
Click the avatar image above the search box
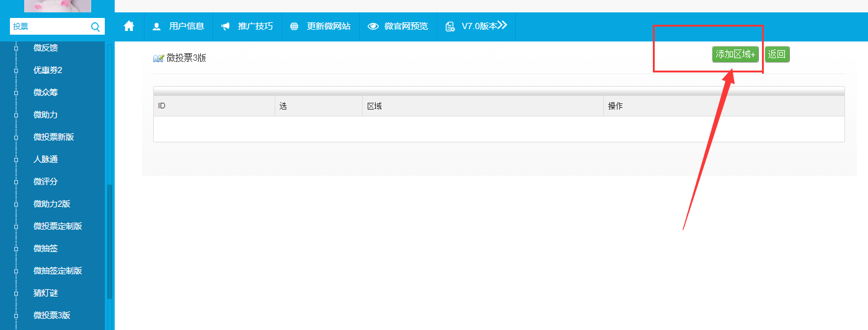pyautogui.click(x=58, y=6)
